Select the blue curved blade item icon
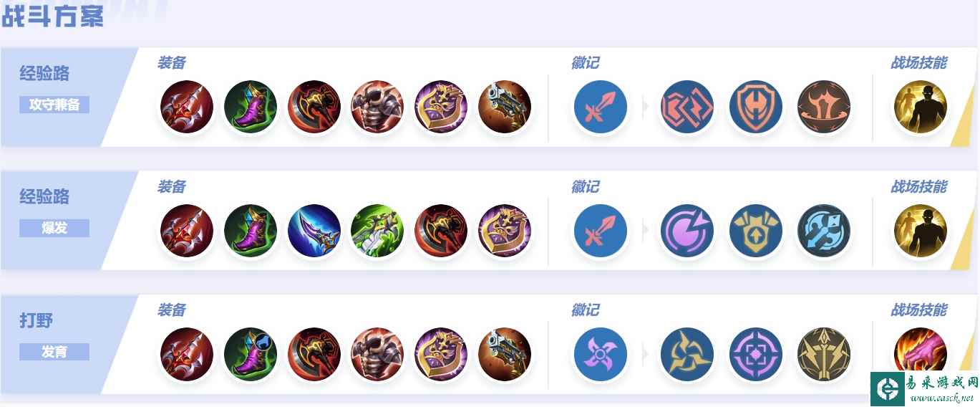Image resolution: width=980 pixels, height=407 pixels. click(x=314, y=231)
